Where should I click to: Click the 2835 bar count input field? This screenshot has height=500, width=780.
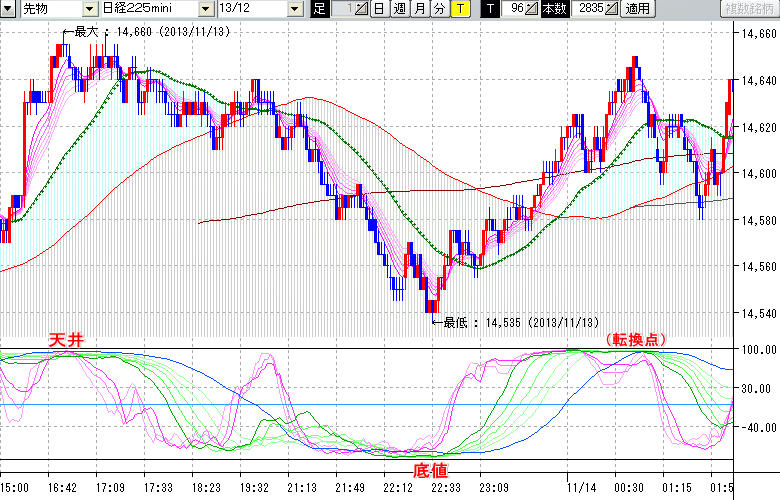click(x=589, y=9)
